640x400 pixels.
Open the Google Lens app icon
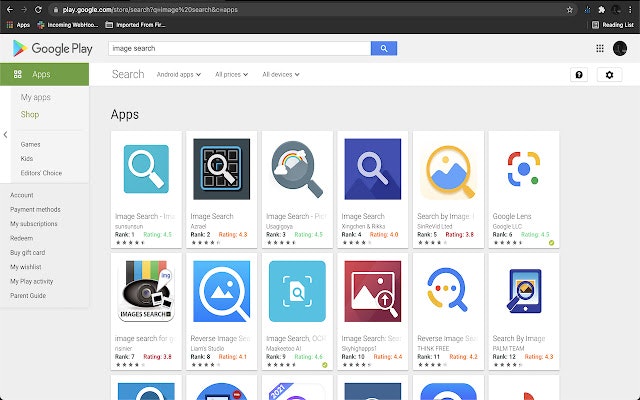(524, 169)
